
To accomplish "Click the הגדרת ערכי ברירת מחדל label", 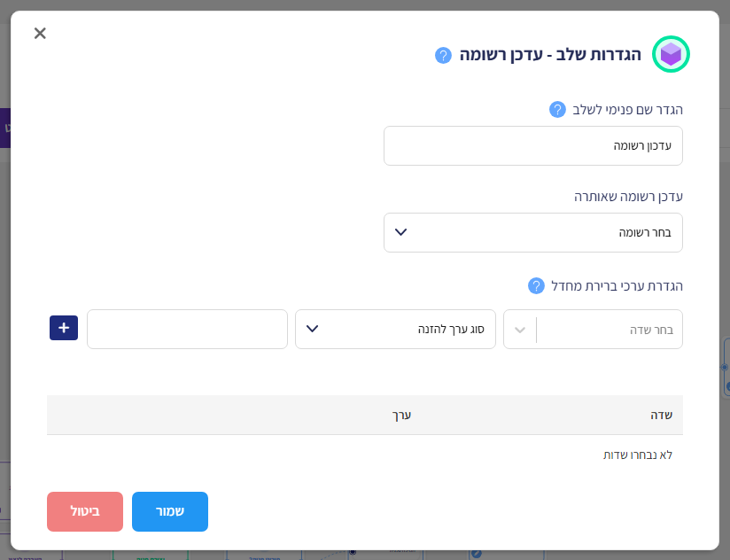I will click(617, 286).
